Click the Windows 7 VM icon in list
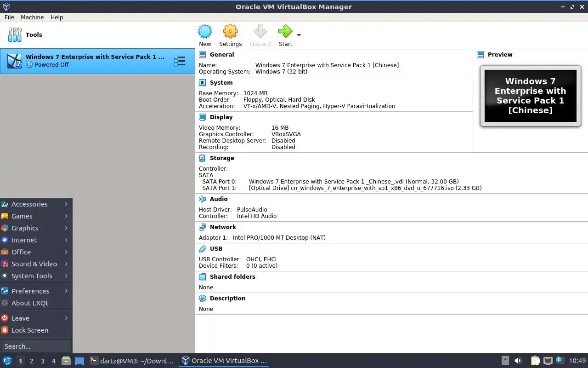 coord(15,61)
